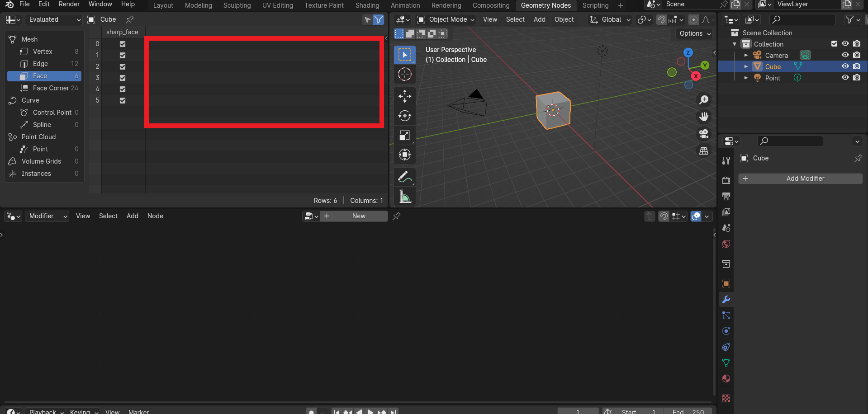Select the Cursor tool in viewport toolbar
Viewport: 868px width, 414px height.
405,74
